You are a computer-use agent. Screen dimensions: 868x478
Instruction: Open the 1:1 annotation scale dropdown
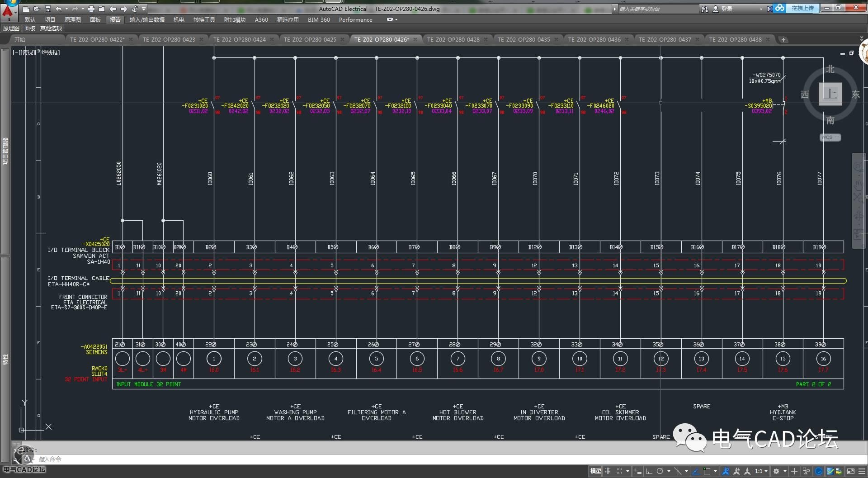761,471
